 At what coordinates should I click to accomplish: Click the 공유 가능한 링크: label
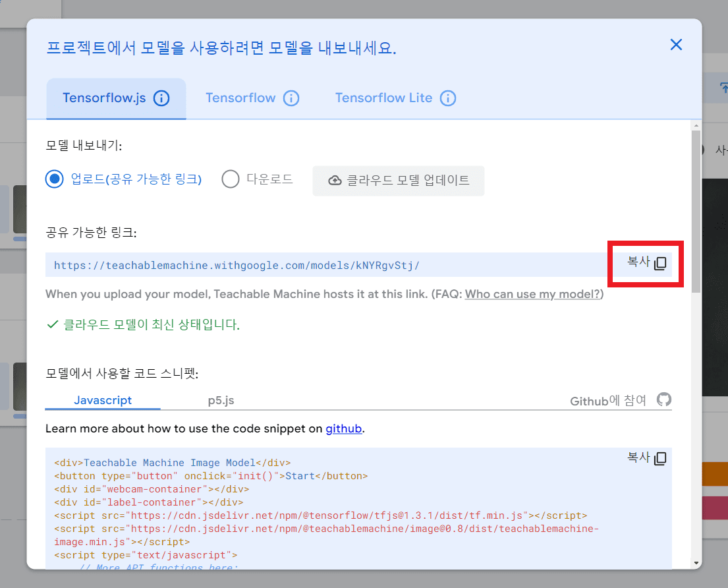click(91, 232)
